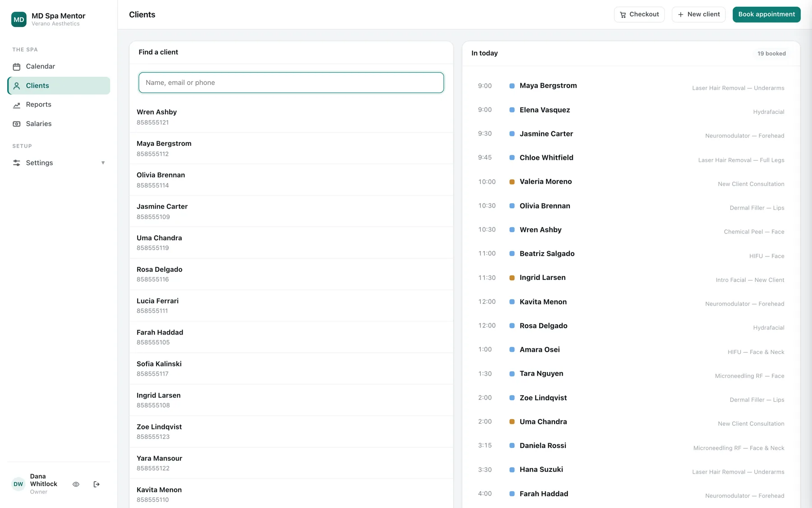Screen dimensions: 812x508
Task: Open Amara Osei 1:00 appointment
Action: [631, 350]
